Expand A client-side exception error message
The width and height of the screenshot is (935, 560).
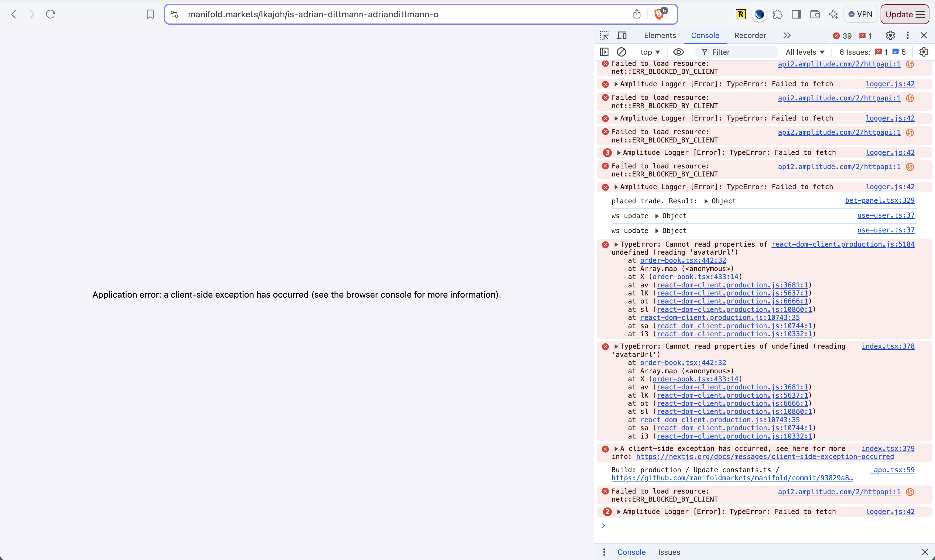coord(616,449)
